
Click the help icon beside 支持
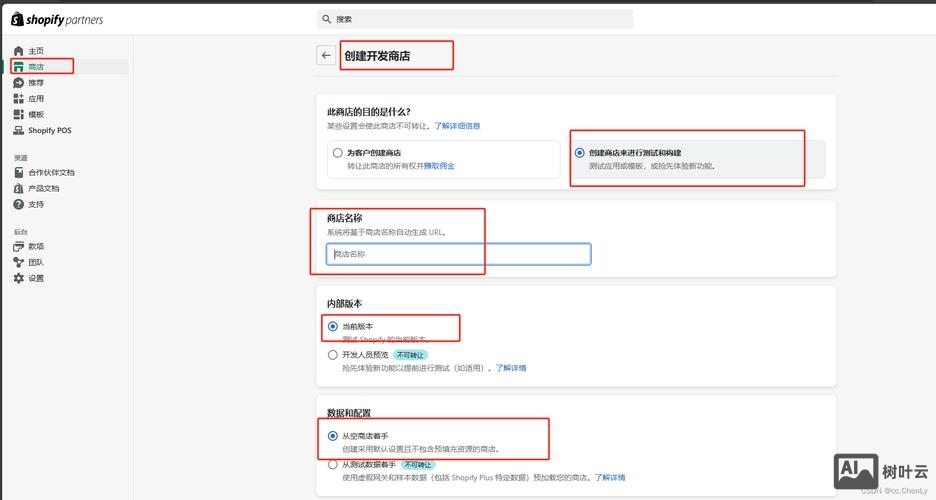19,204
